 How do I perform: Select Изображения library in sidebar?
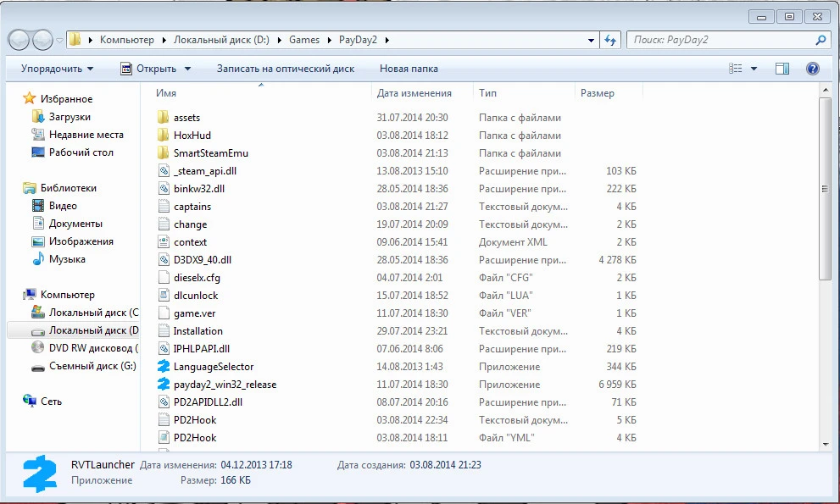(81, 241)
